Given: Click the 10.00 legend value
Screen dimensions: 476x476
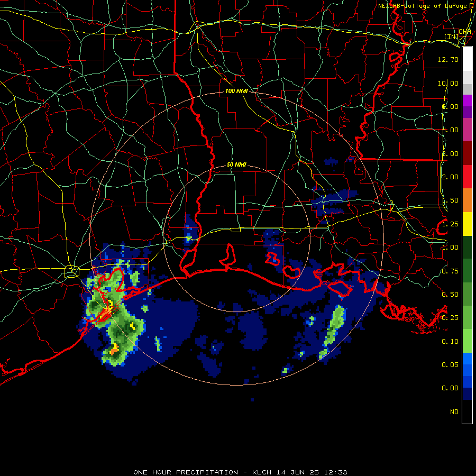Looking at the screenshot, I should click(x=448, y=83).
